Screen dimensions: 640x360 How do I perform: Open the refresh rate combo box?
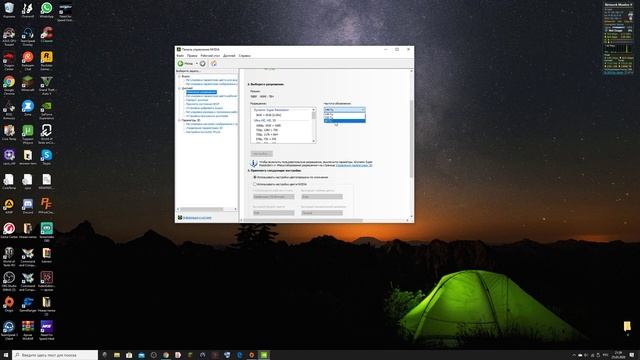[x=344, y=109]
